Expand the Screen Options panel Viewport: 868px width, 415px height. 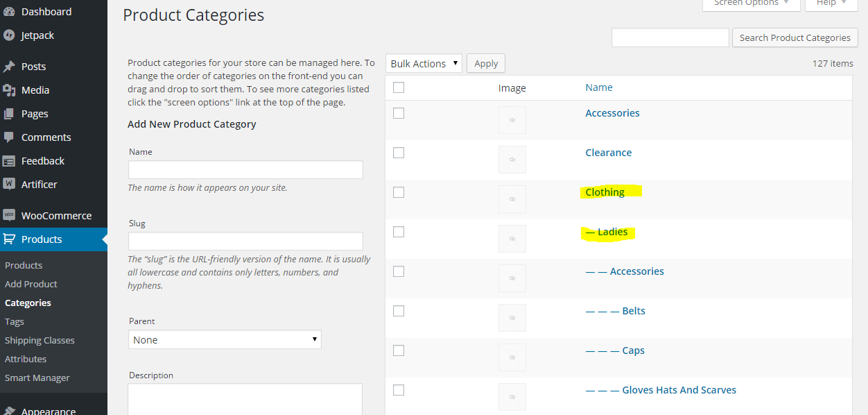(751, 3)
